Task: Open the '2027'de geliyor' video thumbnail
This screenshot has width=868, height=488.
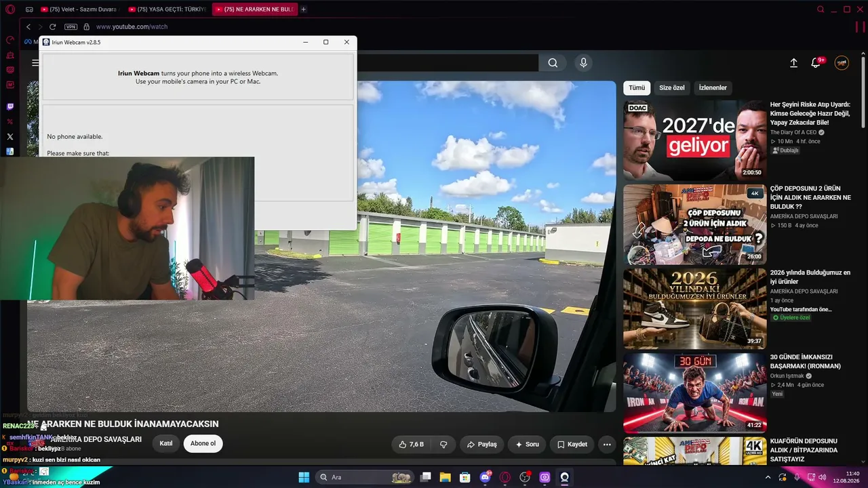Action: (x=695, y=140)
